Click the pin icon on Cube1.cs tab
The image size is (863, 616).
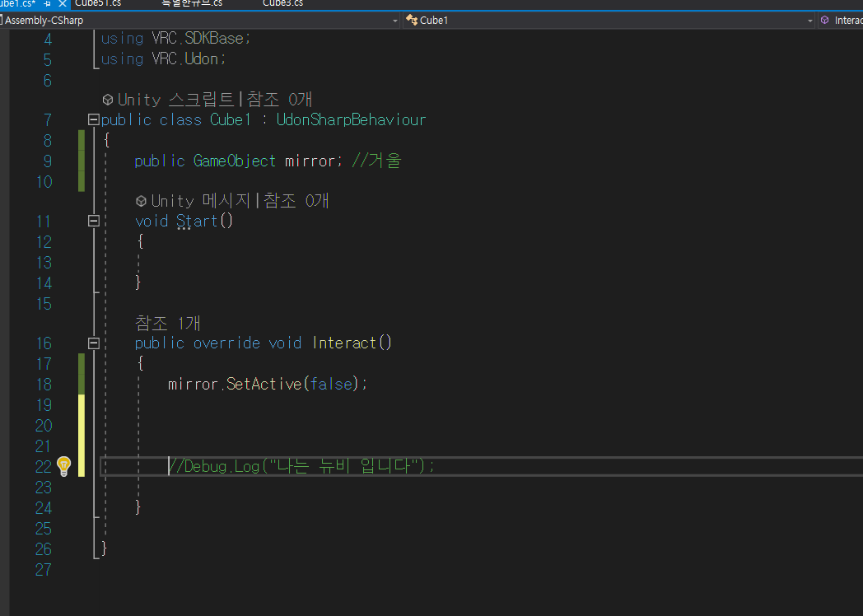pos(47,3)
